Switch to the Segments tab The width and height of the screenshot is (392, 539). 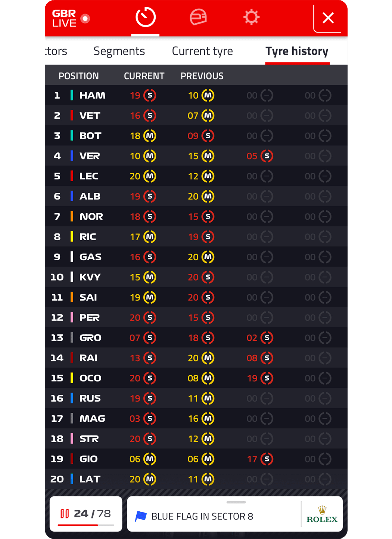(119, 51)
